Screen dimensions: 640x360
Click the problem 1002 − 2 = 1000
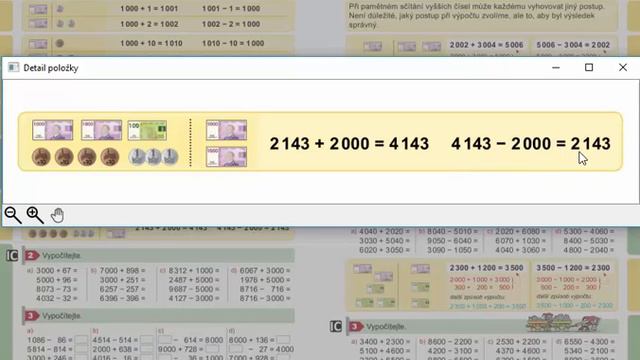[x=231, y=24]
